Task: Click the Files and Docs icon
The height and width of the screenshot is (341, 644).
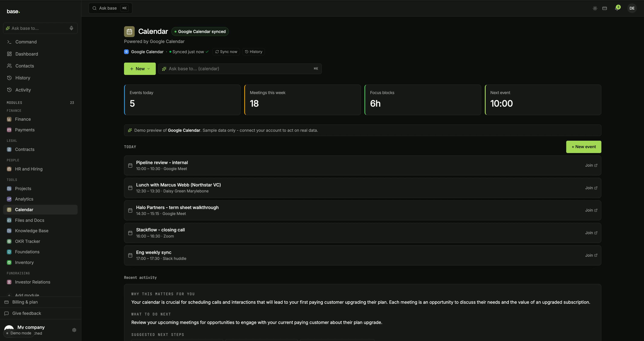Action: (9, 220)
